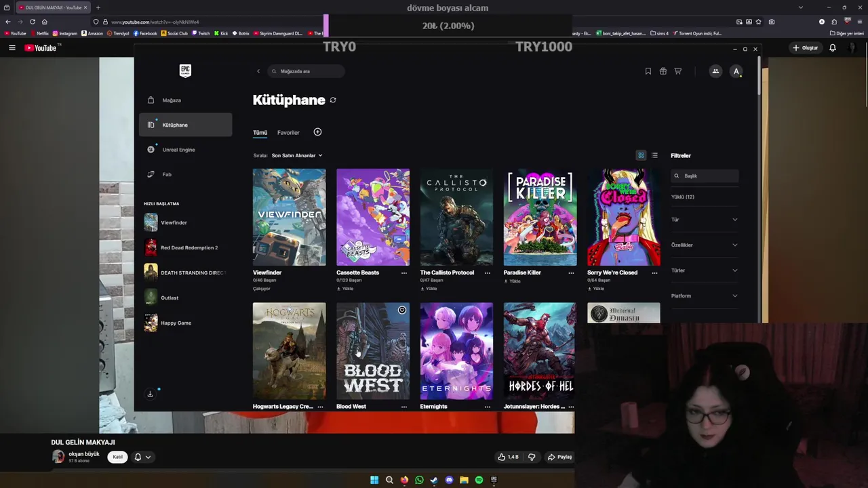Add a new collection with plus icon
The width and height of the screenshot is (868, 488).
coord(317,132)
